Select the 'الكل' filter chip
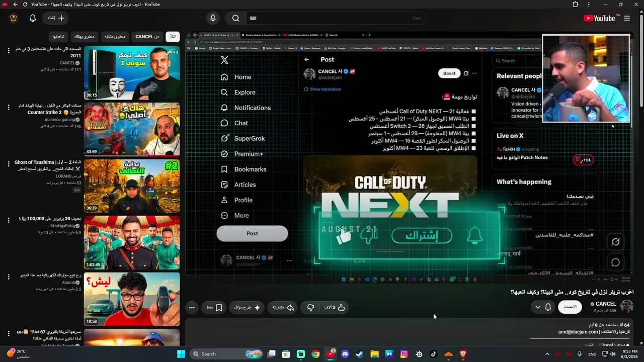This screenshot has width=644, height=362. [x=173, y=36]
